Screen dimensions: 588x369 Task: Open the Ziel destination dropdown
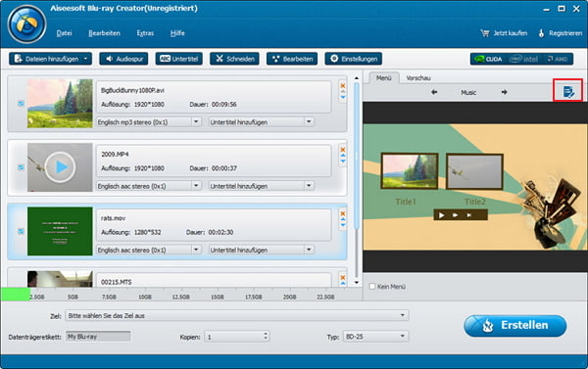click(237, 315)
